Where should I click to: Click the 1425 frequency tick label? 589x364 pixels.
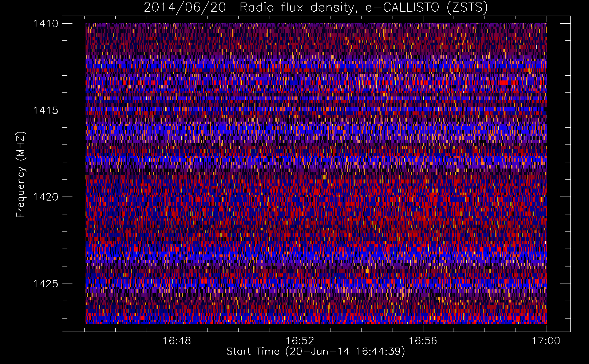click(x=46, y=284)
